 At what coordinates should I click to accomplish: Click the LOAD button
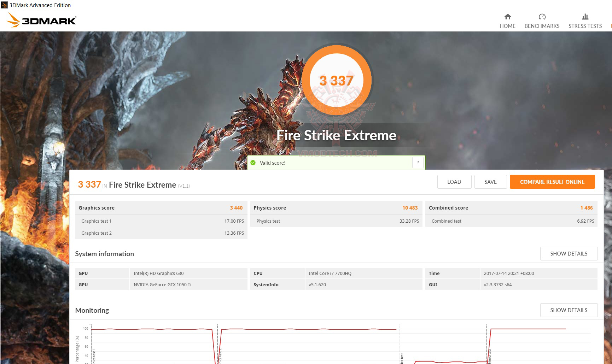click(454, 182)
